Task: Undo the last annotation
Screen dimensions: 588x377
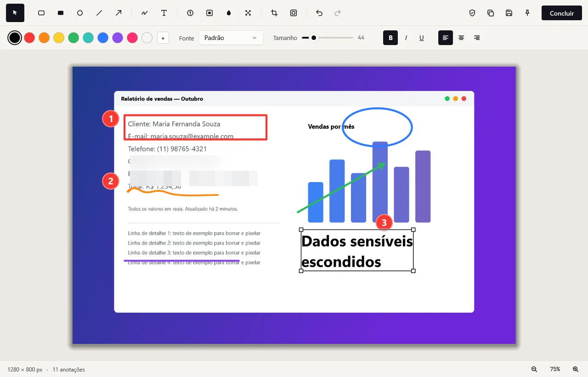Action: (x=319, y=13)
